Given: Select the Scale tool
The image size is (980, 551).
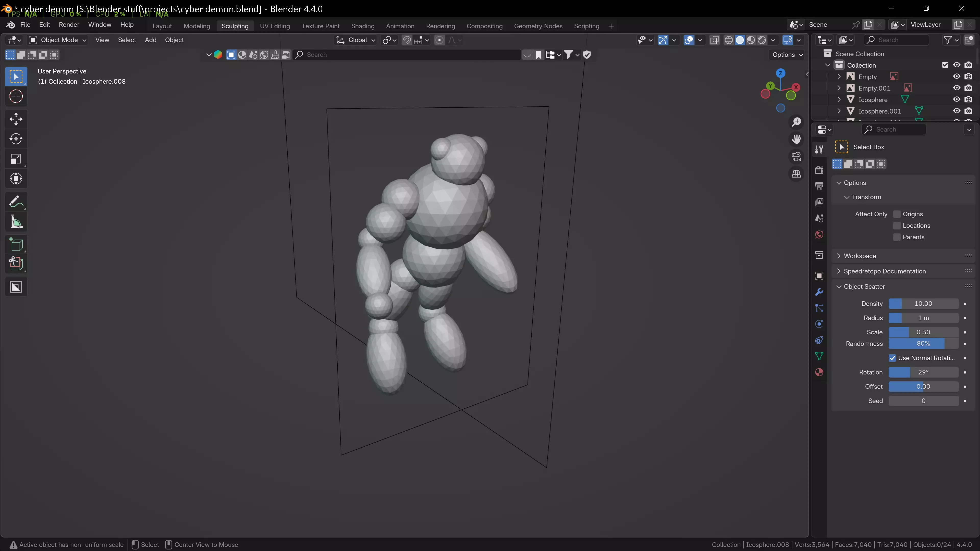Looking at the screenshot, I should [16, 159].
